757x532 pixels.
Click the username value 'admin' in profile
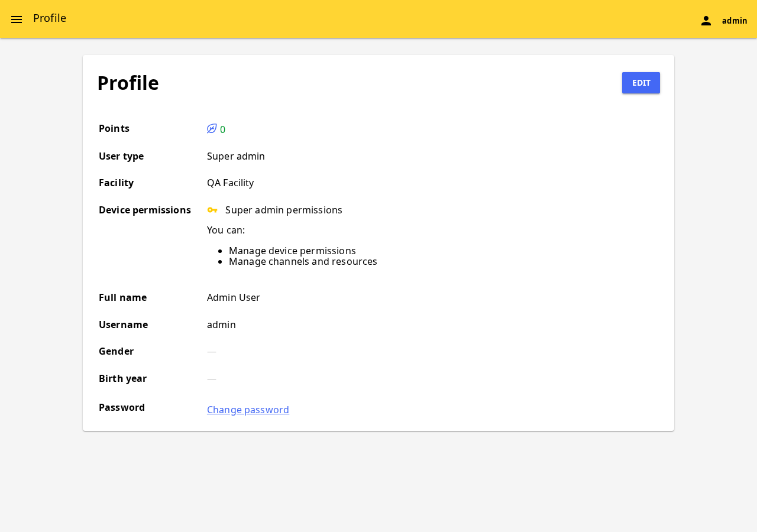click(221, 325)
